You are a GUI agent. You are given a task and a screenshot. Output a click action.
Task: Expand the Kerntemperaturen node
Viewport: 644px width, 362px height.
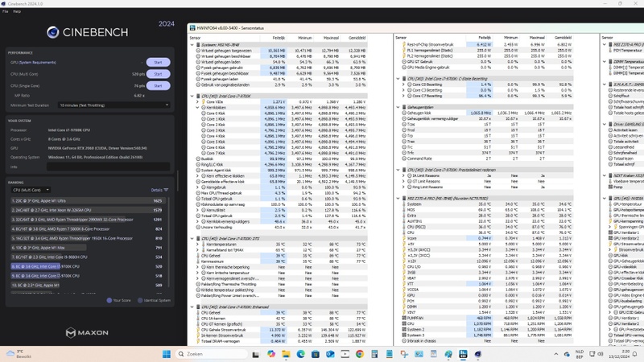click(198, 245)
